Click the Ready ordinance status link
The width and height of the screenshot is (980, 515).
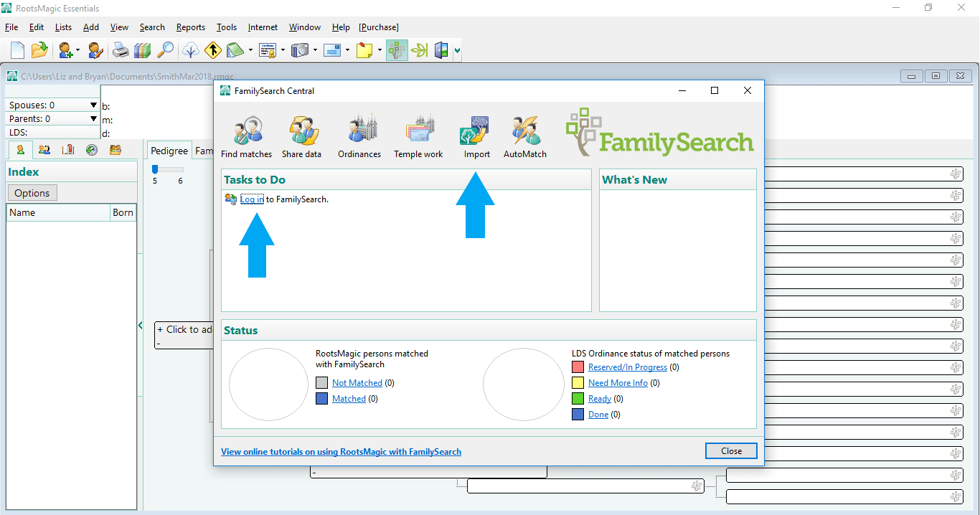pos(600,399)
